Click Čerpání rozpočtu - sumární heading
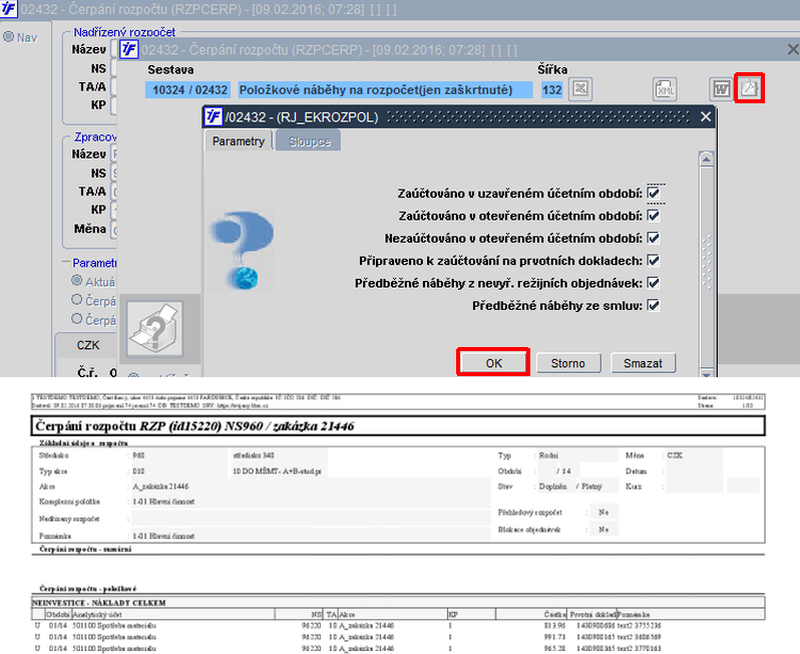 [85, 549]
